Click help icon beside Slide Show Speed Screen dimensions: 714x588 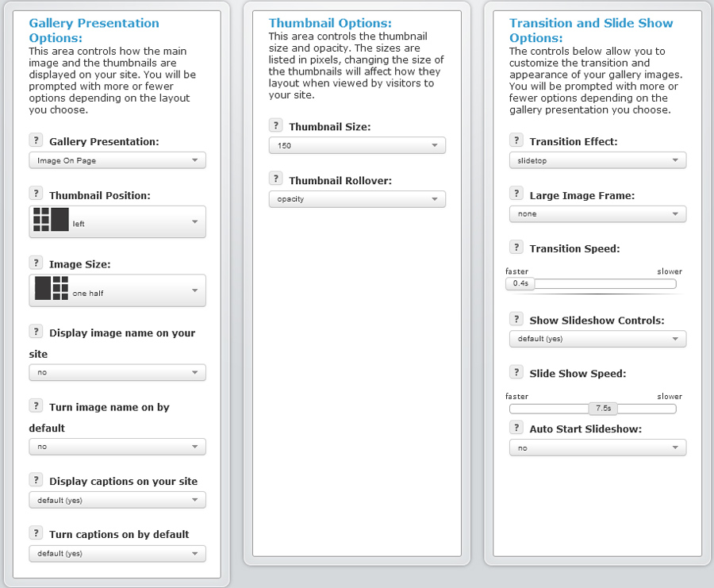[x=516, y=372]
